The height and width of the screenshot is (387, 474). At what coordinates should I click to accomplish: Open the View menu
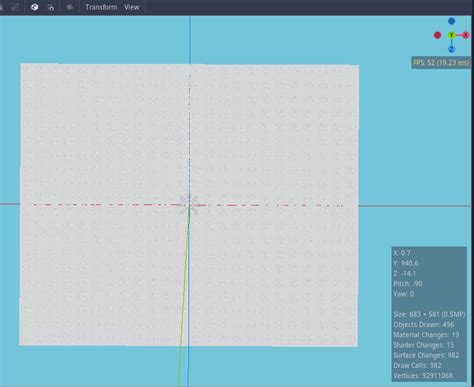[132, 7]
